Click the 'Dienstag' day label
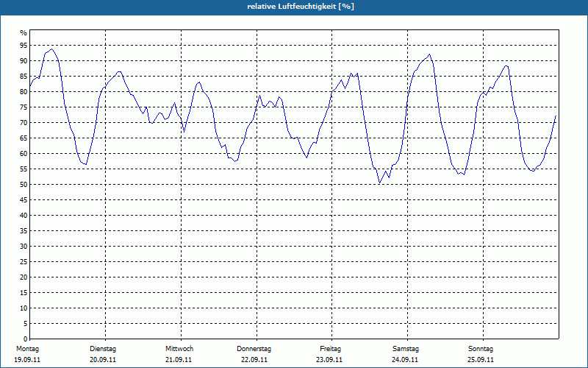The width and height of the screenshot is (588, 368). 103,349
